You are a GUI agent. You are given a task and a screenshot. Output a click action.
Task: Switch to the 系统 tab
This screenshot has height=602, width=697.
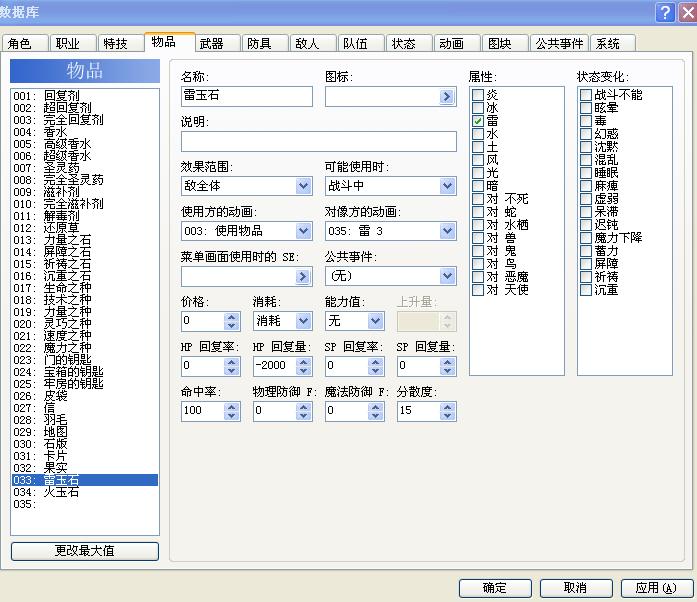coord(613,43)
